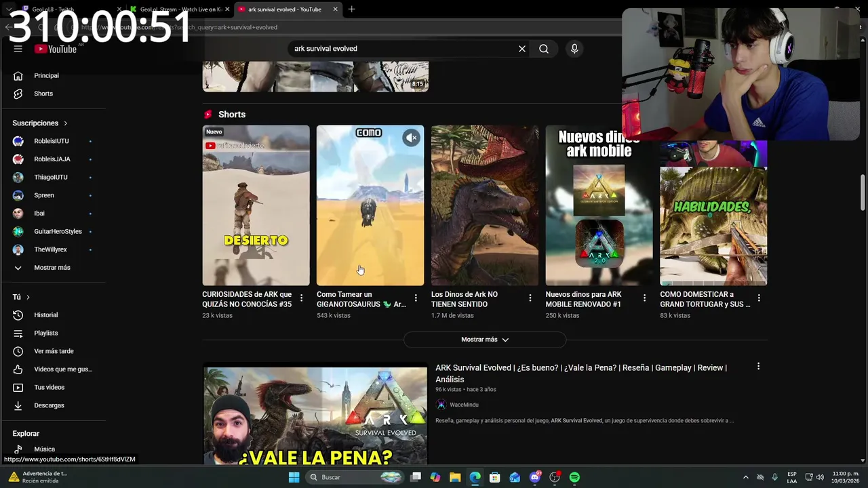868x488 pixels.
Task: Expand Mostrar más in subscriptions list
Action: [x=53, y=268]
